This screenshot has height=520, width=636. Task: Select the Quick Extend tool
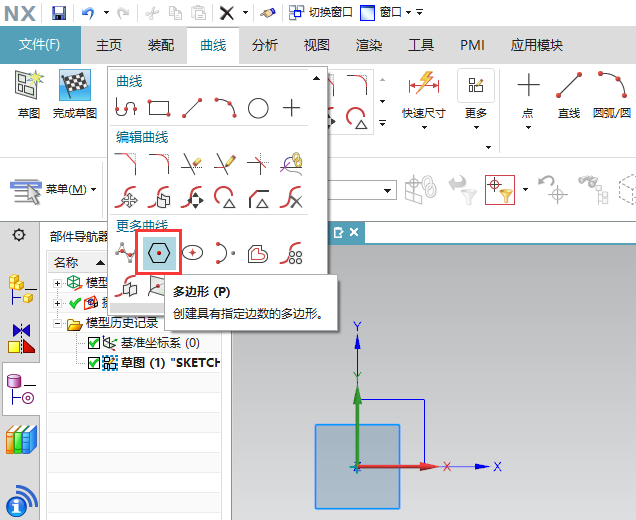click(225, 163)
